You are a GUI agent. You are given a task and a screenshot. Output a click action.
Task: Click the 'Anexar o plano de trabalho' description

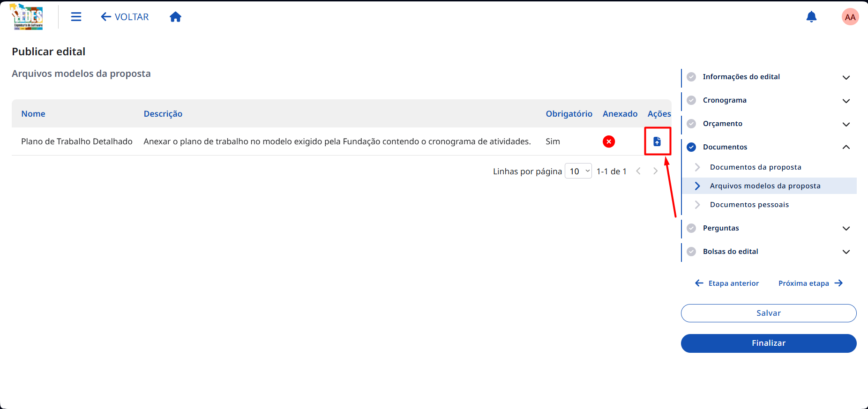[337, 141]
